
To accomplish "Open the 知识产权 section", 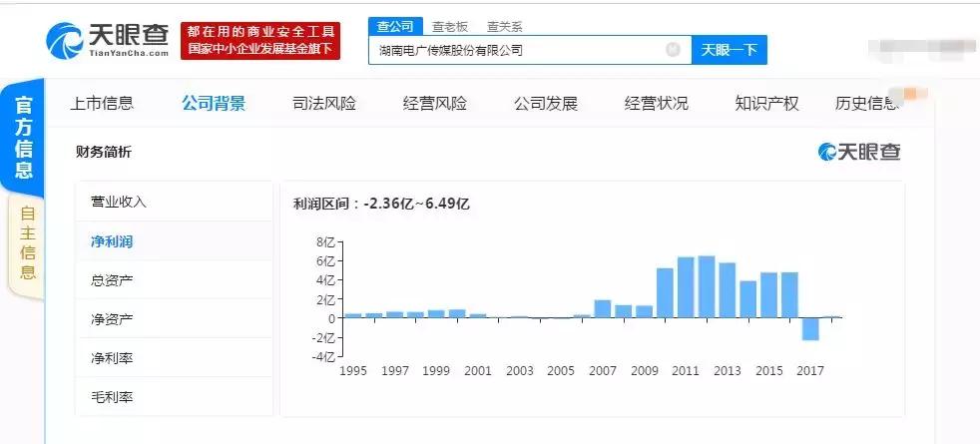I will coord(766,103).
